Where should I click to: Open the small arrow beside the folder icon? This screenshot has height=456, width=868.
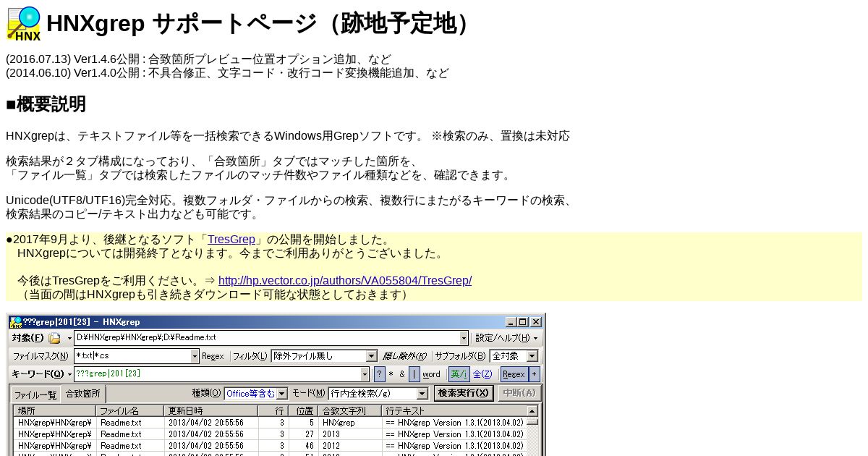click(69, 338)
